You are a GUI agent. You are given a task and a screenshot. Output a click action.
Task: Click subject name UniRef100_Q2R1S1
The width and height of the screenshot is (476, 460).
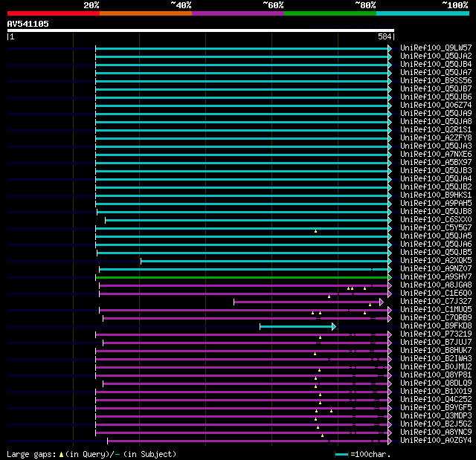point(436,130)
